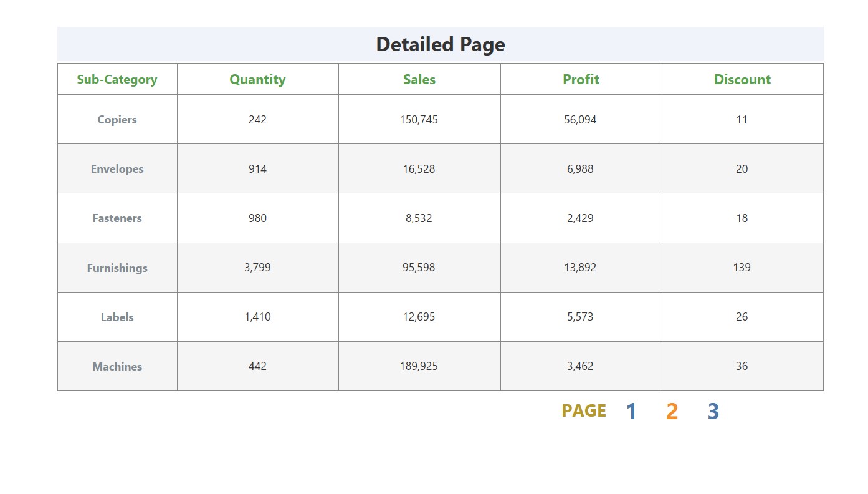Jump to page 3 of results
This screenshot has height=494, width=868.
point(713,412)
